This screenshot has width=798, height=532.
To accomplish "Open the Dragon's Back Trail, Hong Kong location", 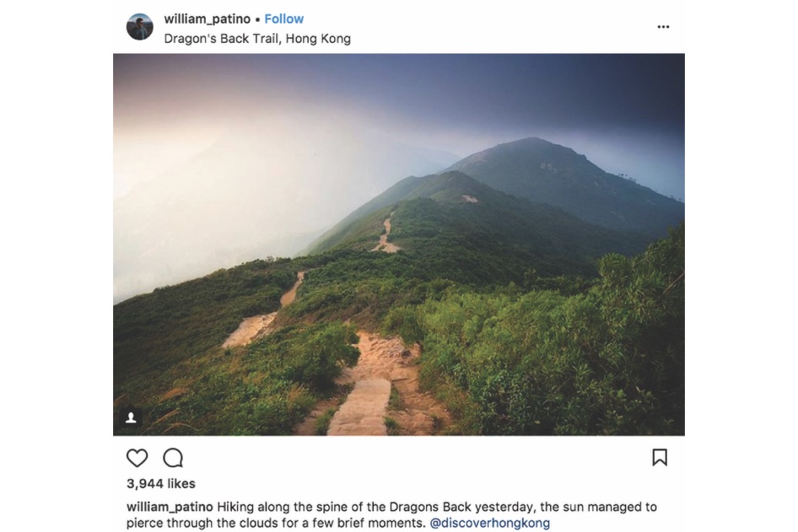I will [257, 39].
